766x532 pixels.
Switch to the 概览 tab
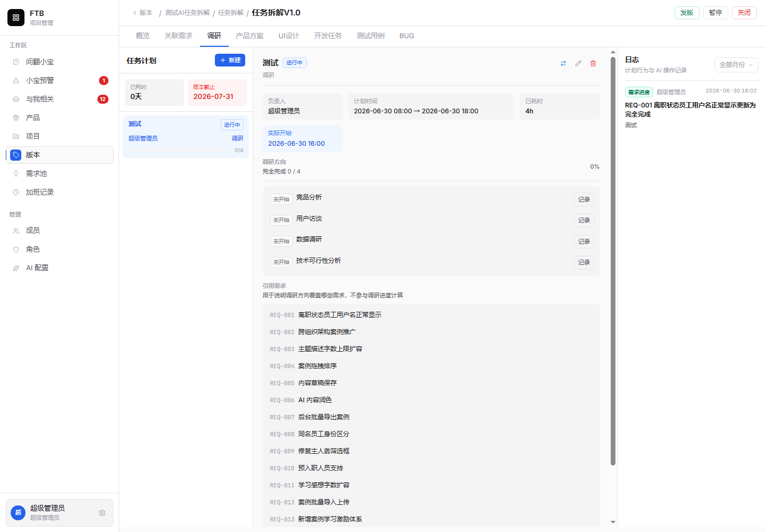(143, 36)
